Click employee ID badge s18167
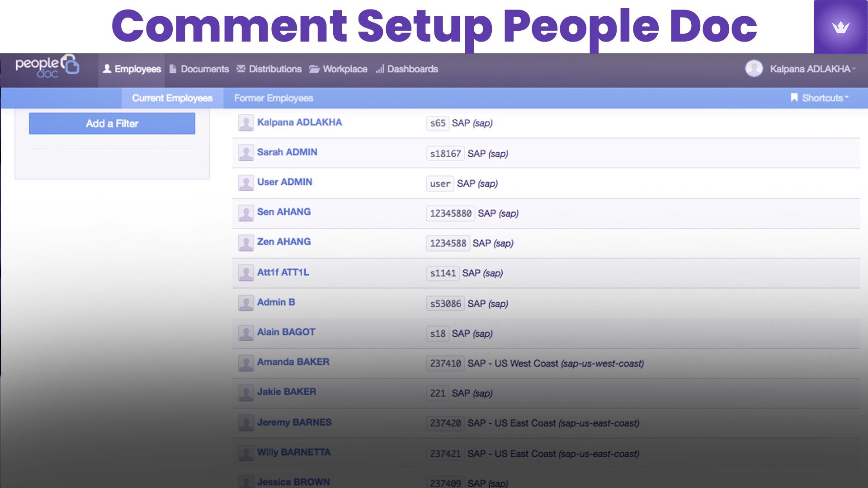 pos(445,154)
